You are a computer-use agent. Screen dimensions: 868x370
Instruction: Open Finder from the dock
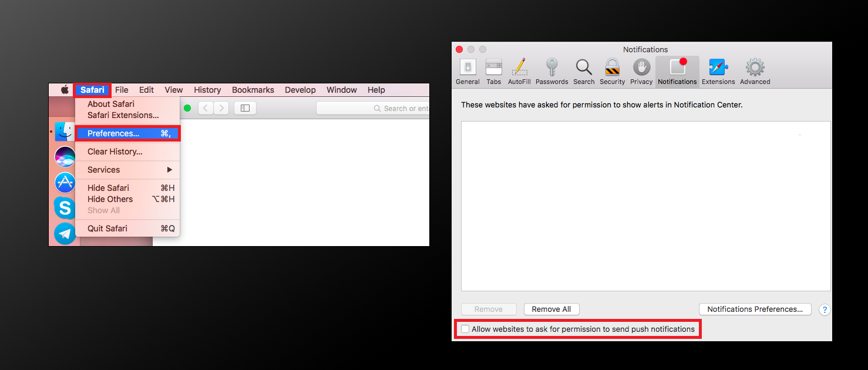65,132
